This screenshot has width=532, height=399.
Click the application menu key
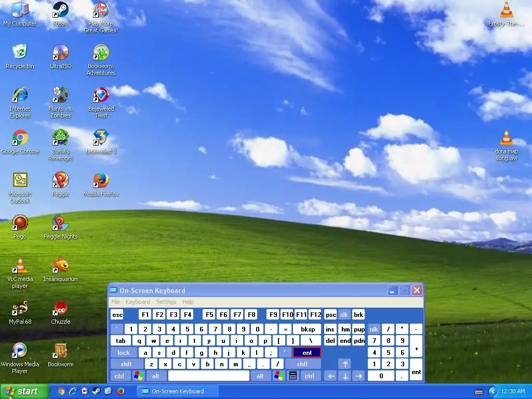(x=293, y=376)
